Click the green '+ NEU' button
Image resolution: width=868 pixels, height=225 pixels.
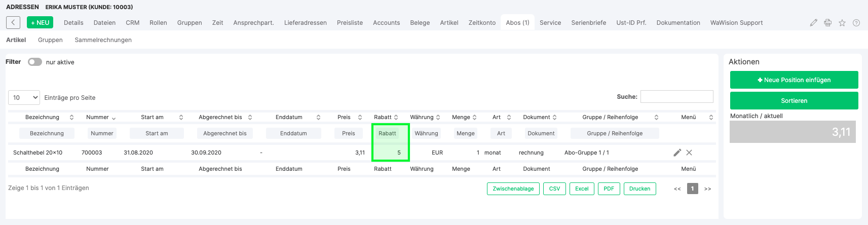click(x=40, y=23)
